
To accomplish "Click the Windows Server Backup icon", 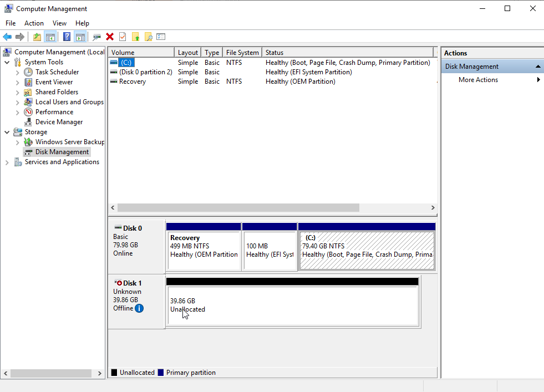I will click(x=28, y=142).
